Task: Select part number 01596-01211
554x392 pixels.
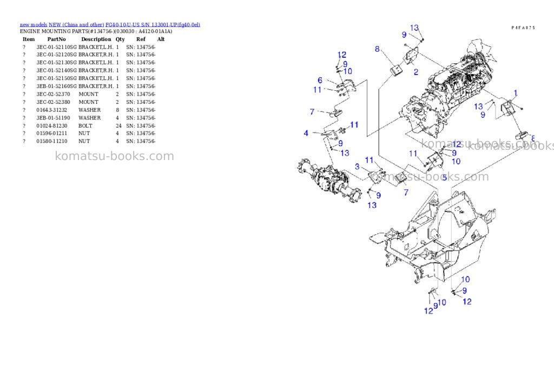Action: tap(52, 134)
